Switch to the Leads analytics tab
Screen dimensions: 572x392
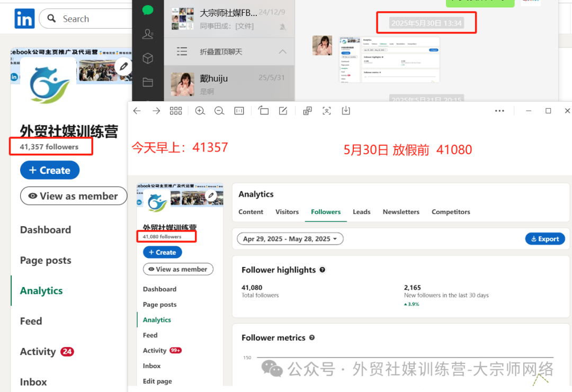(362, 212)
